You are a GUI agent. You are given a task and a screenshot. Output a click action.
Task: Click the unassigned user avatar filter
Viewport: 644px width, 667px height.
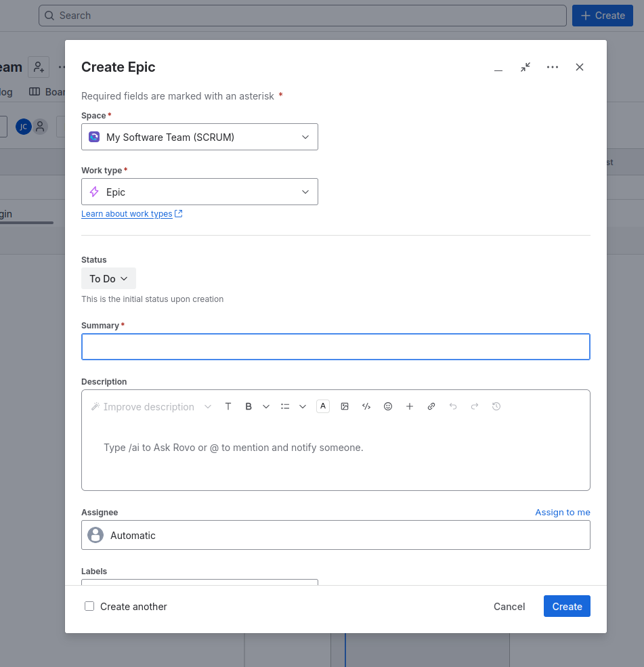coord(40,127)
